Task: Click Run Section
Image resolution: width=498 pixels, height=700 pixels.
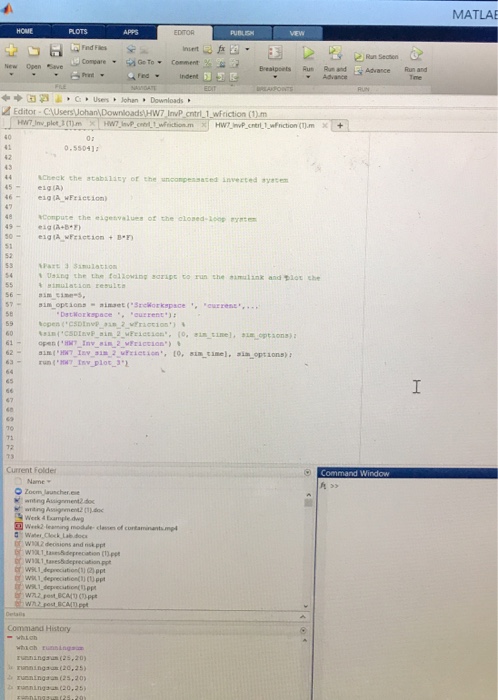Action: (376, 57)
